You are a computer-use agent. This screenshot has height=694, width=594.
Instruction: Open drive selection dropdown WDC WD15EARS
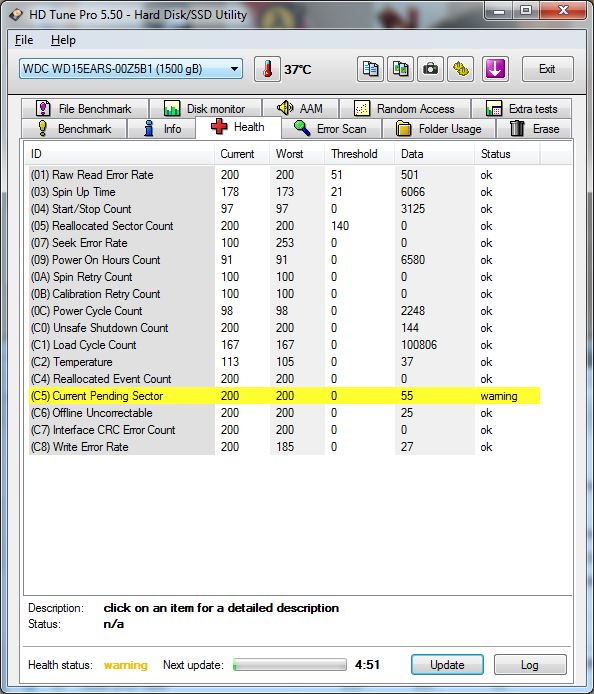[x=131, y=69]
